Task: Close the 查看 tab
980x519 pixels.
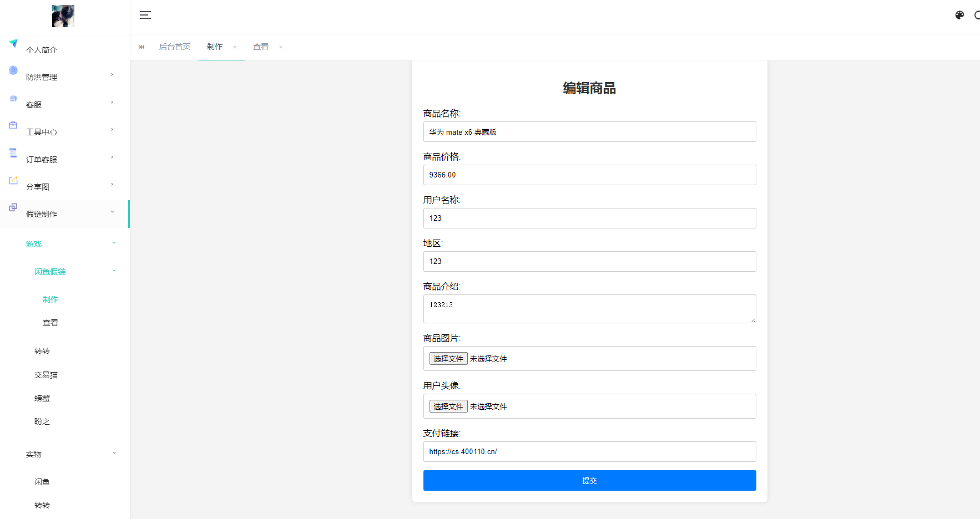Action: (x=281, y=47)
